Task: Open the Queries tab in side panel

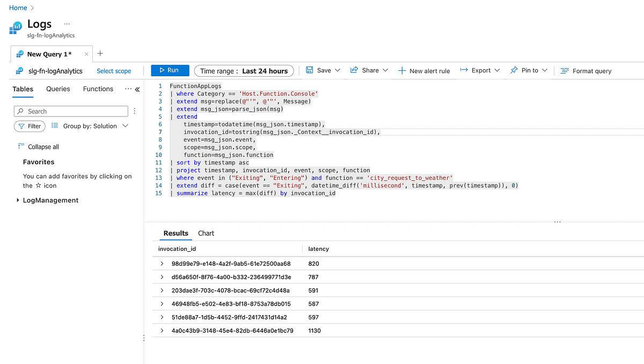Action: [58, 89]
